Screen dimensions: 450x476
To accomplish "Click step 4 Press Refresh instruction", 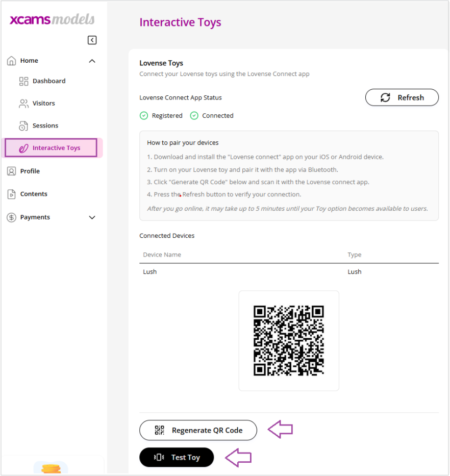I will (x=224, y=194).
